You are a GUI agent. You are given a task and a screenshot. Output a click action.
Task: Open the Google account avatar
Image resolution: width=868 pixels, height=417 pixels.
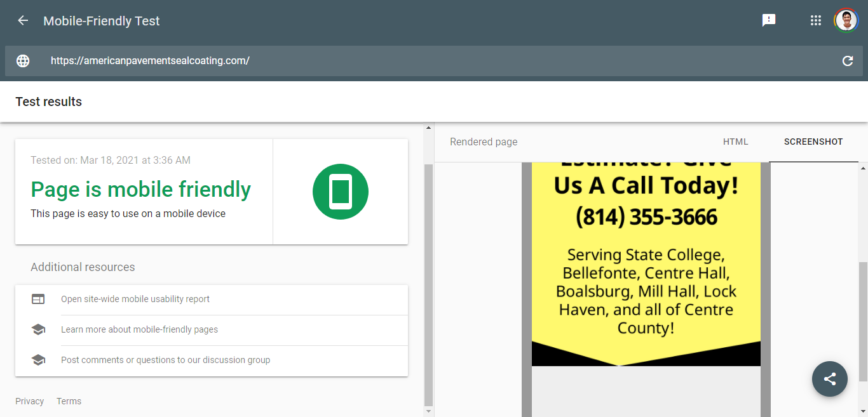(846, 20)
